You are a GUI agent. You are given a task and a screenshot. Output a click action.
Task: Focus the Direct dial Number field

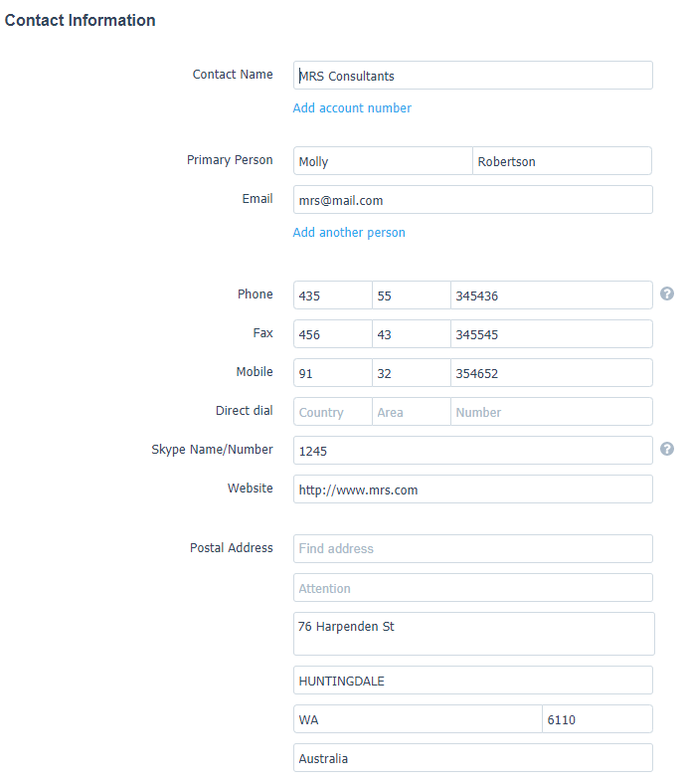click(x=552, y=412)
